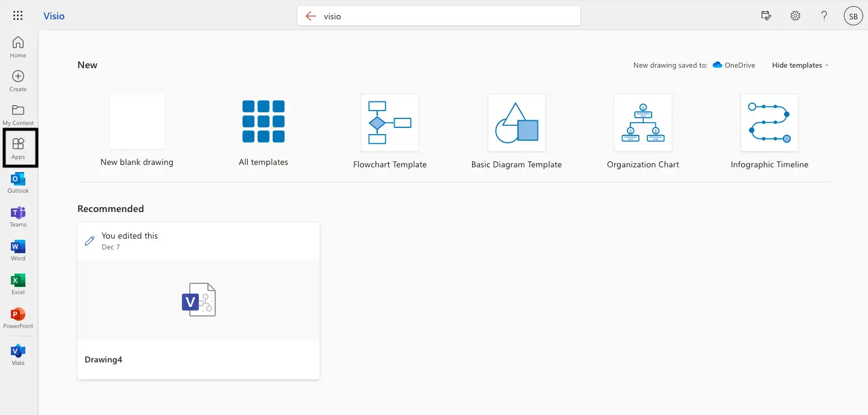Click the Organization Chart label

(643, 164)
